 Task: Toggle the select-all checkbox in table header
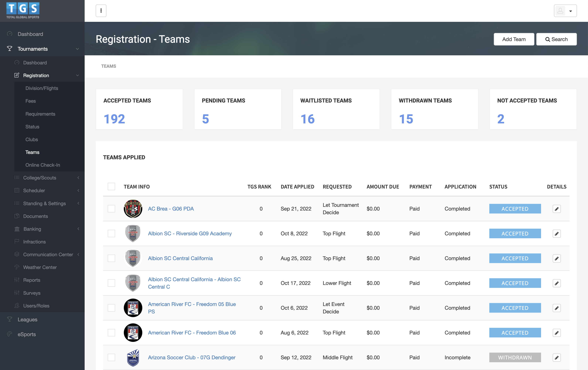tap(111, 186)
